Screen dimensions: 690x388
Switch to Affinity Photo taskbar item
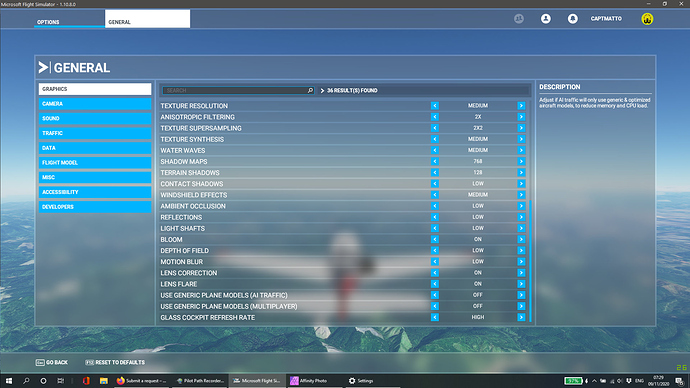(x=315, y=381)
